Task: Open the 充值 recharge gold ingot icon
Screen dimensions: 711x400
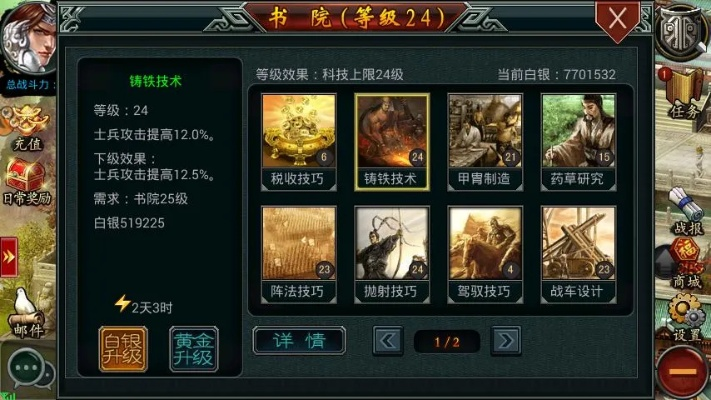Action: pyautogui.click(x=26, y=127)
